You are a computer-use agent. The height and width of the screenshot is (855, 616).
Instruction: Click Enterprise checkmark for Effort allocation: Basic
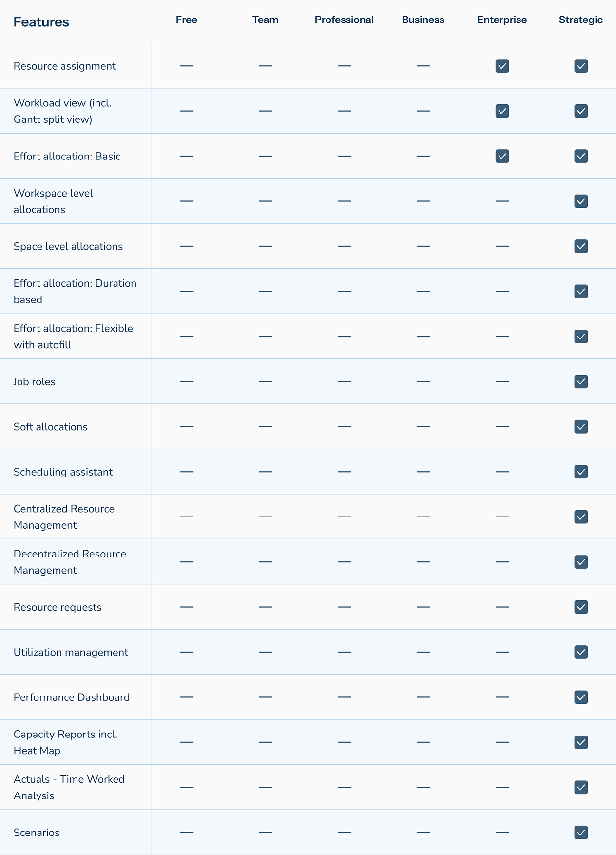pos(502,156)
